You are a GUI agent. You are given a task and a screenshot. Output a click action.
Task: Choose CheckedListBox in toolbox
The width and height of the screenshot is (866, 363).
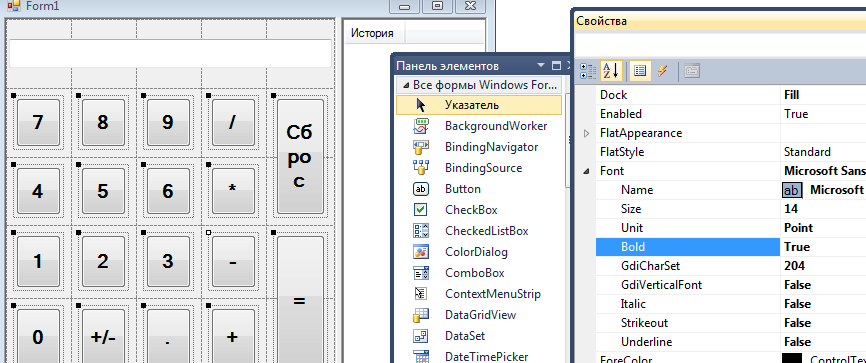click(x=479, y=231)
